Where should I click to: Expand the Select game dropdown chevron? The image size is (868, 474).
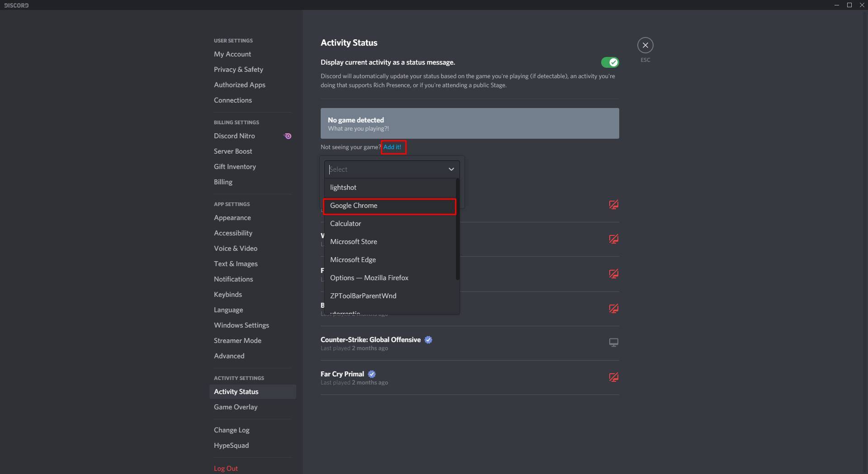451,169
